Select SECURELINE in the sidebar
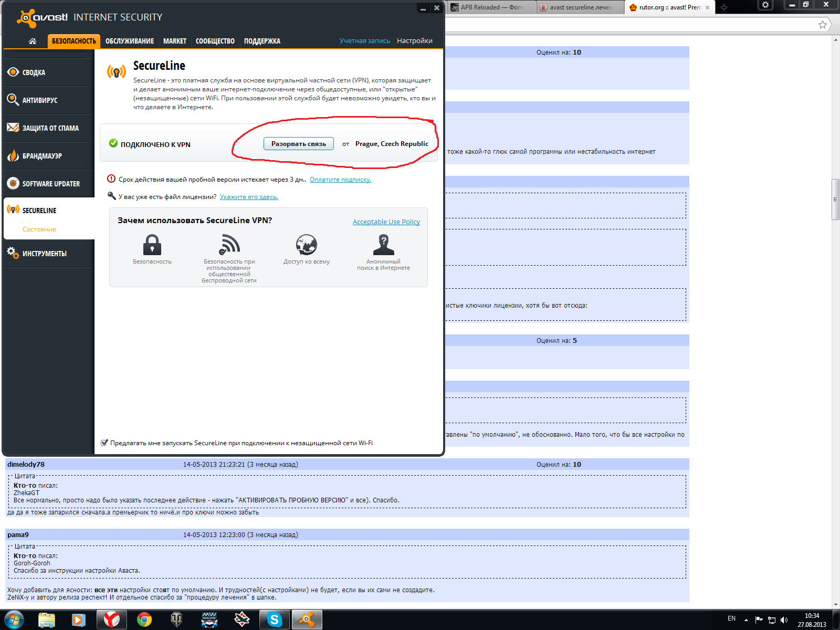 48,210
